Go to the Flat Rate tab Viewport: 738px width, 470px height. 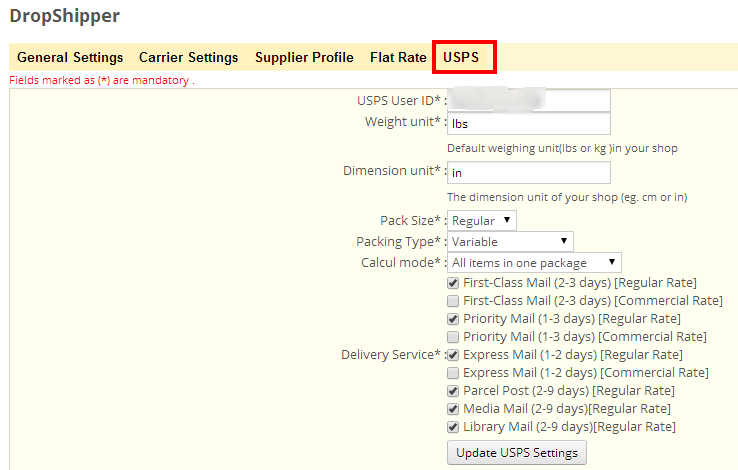(398, 57)
